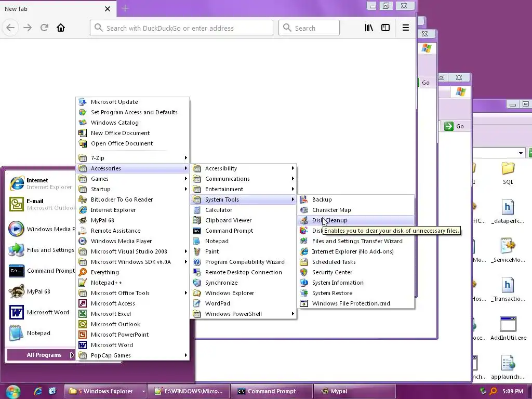
Task: Expand Windows PowerShell submenu
Action: click(243, 314)
